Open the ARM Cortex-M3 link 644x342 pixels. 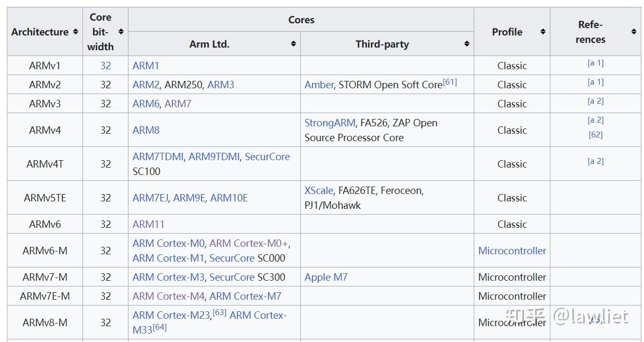pos(168,277)
